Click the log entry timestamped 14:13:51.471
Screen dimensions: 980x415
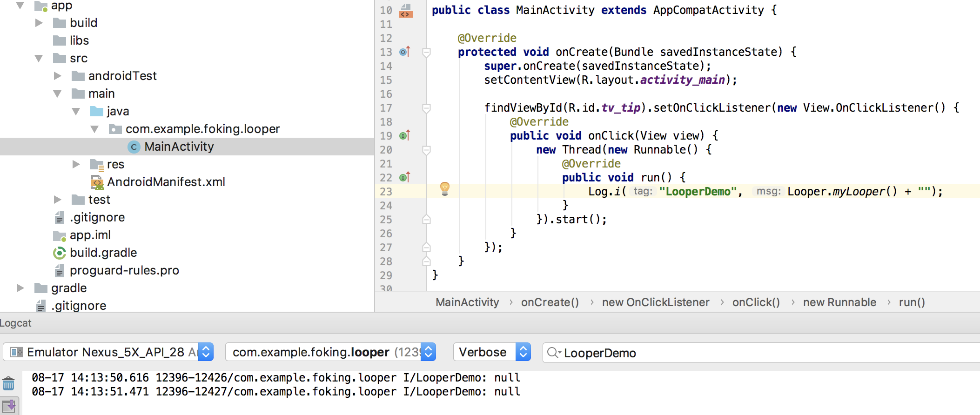click(x=276, y=392)
